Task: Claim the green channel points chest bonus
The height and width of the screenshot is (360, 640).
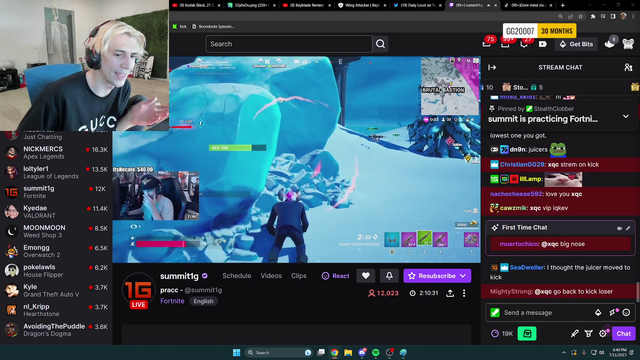Action: click(527, 333)
